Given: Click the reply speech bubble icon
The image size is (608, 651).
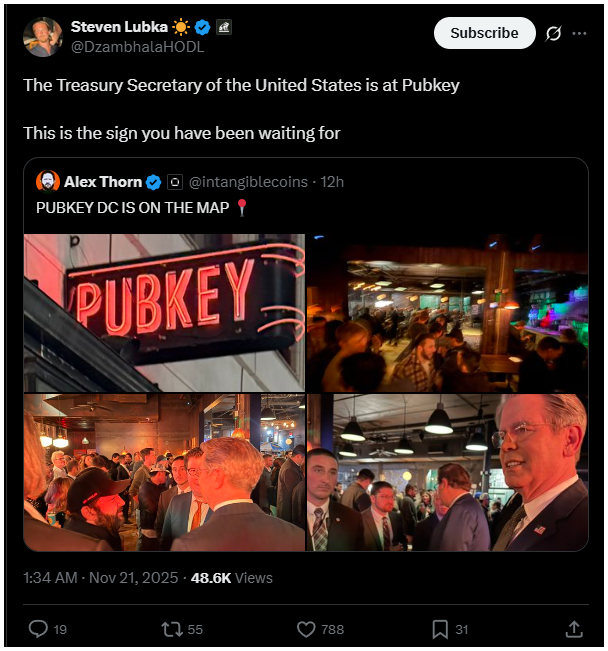Looking at the screenshot, I should coord(38,628).
